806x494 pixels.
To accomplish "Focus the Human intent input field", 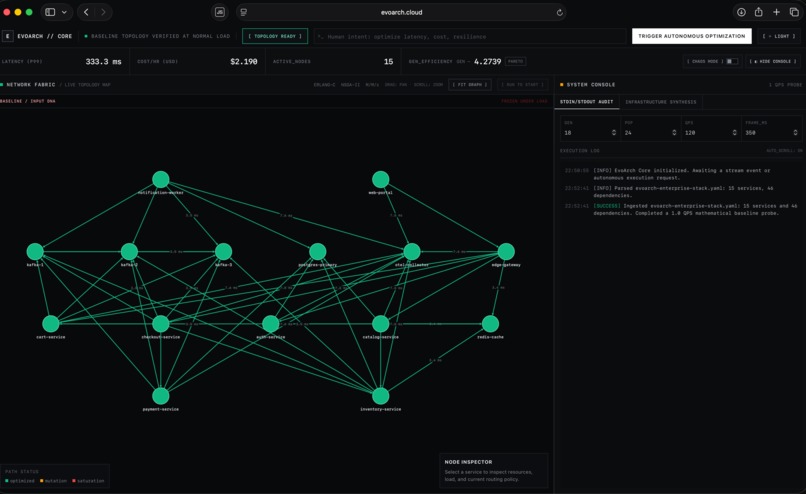I will click(470, 36).
